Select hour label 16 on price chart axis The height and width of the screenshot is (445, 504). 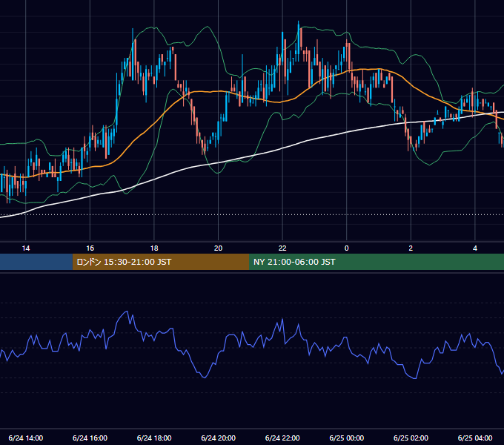click(x=90, y=248)
